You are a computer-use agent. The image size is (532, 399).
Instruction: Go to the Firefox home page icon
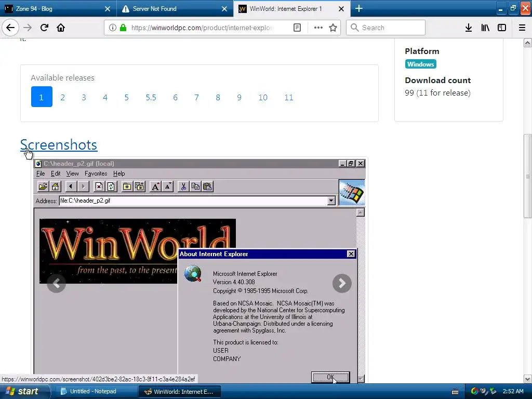61,28
